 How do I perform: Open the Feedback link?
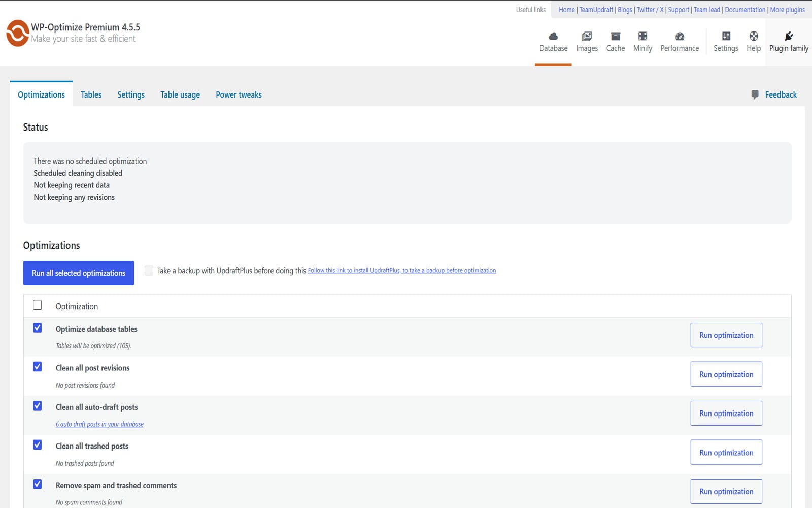pyautogui.click(x=781, y=94)
